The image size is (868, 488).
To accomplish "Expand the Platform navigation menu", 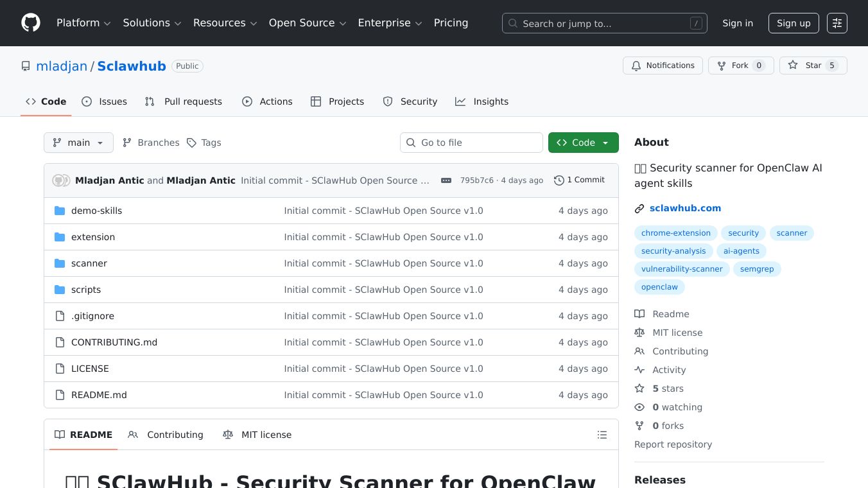I will [x=83, y=23].
